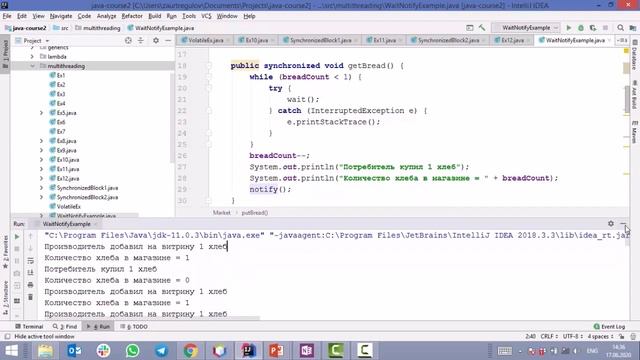
Task: Open Project panel settings gear
Action: 156,40
